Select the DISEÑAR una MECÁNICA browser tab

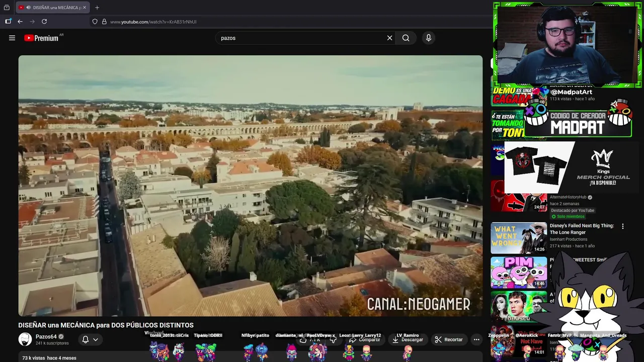pyautogui.click(x=52, y=8)
